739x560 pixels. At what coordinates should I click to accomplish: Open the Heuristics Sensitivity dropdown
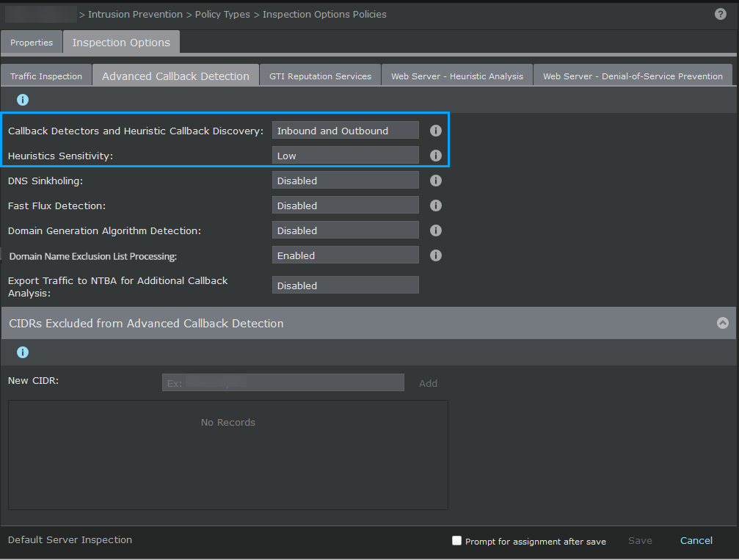pos(346,155)
